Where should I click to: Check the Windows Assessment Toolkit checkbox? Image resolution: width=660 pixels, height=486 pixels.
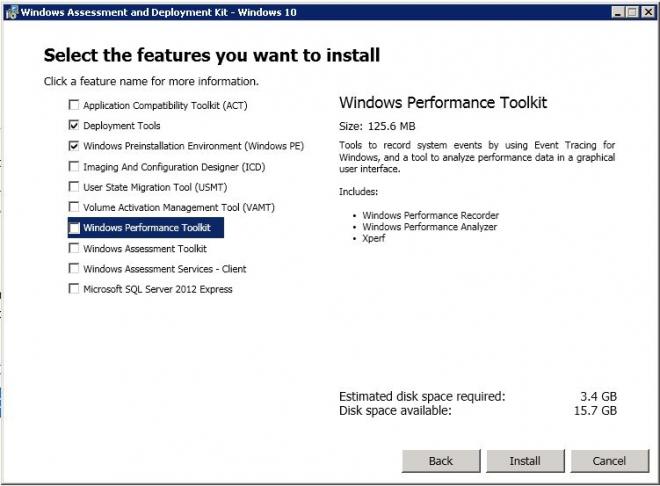[x=74, y=248]
